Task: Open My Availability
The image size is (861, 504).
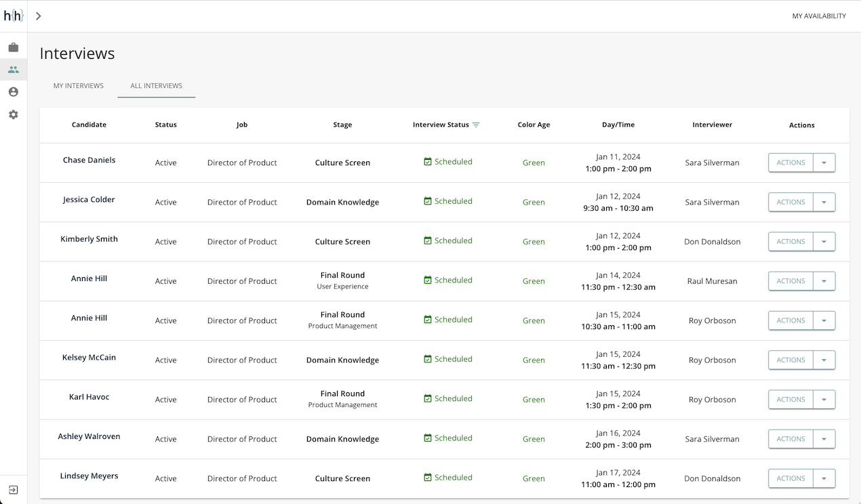Action: pyautogui.click(x=819, y=16)
